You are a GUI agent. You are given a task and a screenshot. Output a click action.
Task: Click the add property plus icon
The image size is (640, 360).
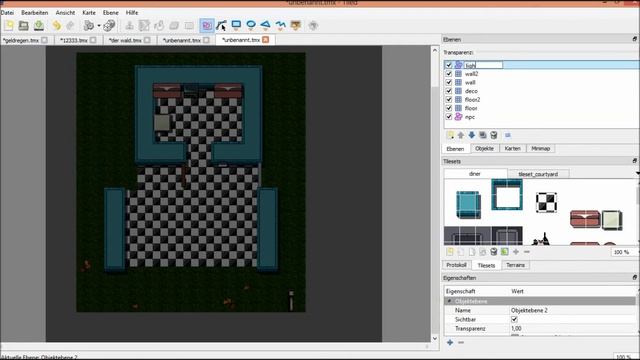coord(450,342)
